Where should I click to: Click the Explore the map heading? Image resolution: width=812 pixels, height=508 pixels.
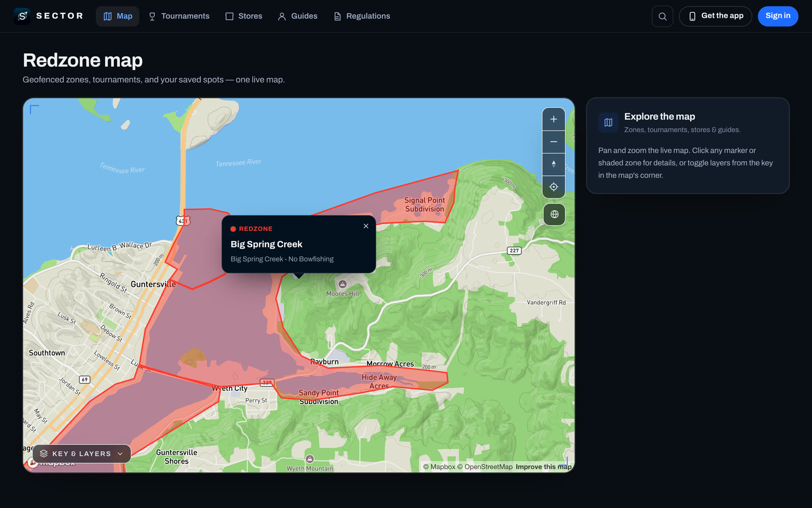click(659, 116)
